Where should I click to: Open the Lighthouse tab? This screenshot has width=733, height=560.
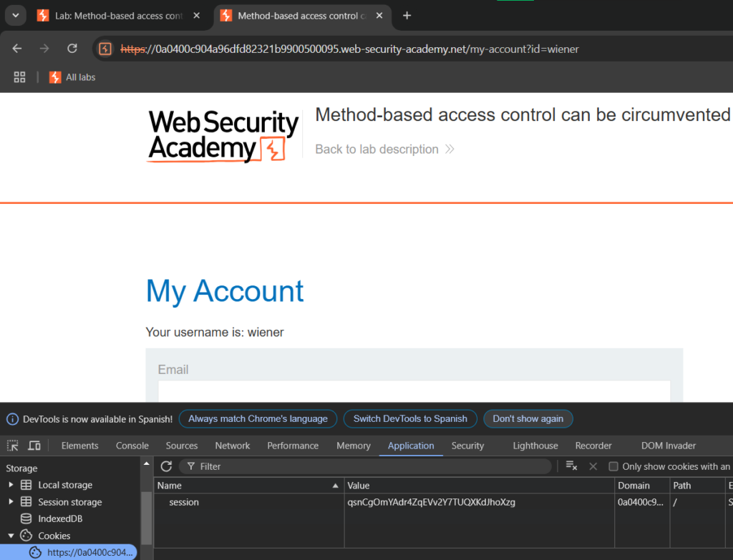tap(535, 446)
